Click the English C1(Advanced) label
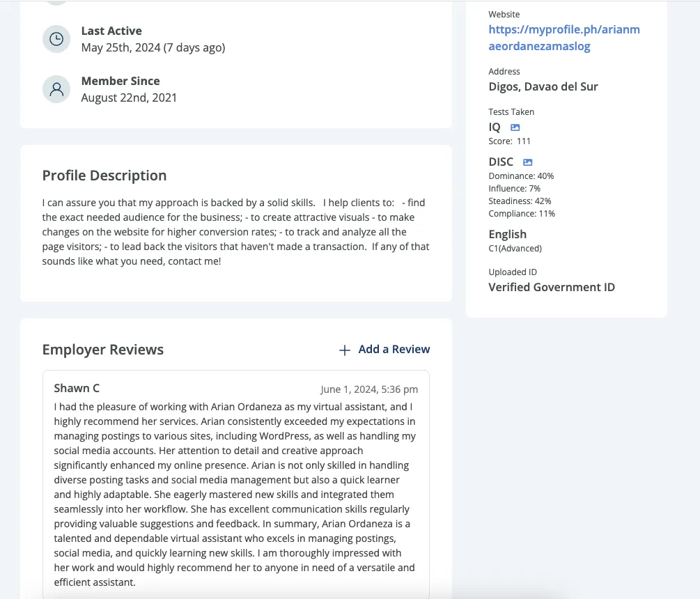The image size is (700, 599). 515,248
